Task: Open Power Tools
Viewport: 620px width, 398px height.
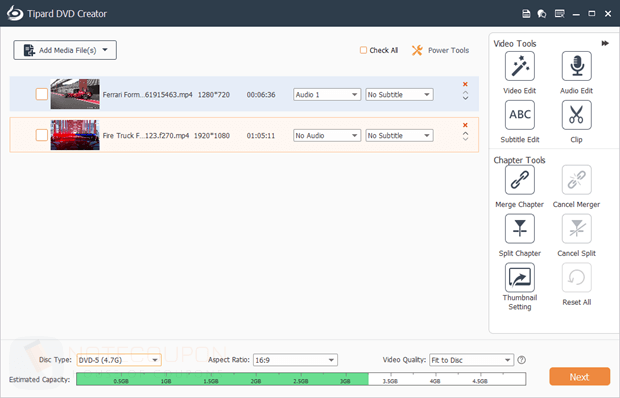Action: (440, 50)
